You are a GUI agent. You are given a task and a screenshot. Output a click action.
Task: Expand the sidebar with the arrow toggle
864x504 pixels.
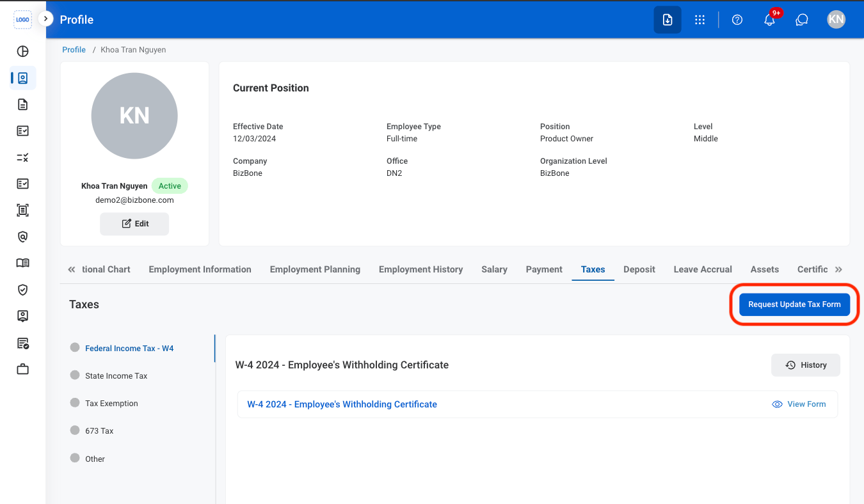(x=45, y=19)
